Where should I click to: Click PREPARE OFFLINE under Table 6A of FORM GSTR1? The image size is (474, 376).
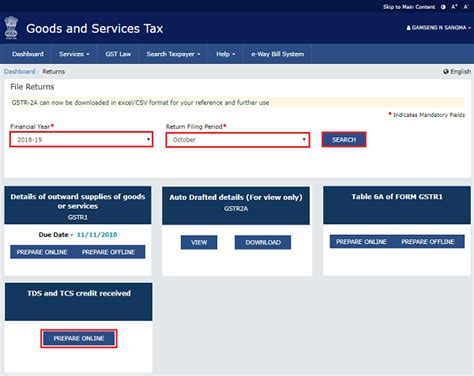tap(428, 242)
